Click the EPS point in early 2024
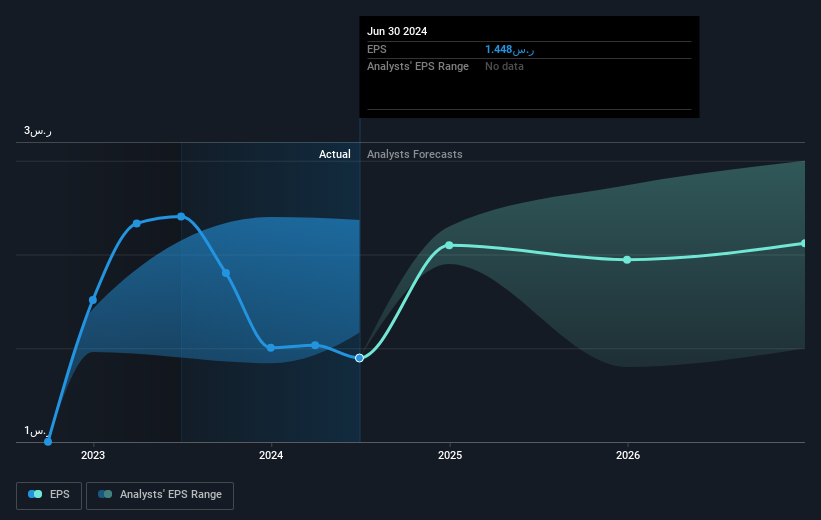Viewport: 821px width, 520px height. [x=315, y=345]
